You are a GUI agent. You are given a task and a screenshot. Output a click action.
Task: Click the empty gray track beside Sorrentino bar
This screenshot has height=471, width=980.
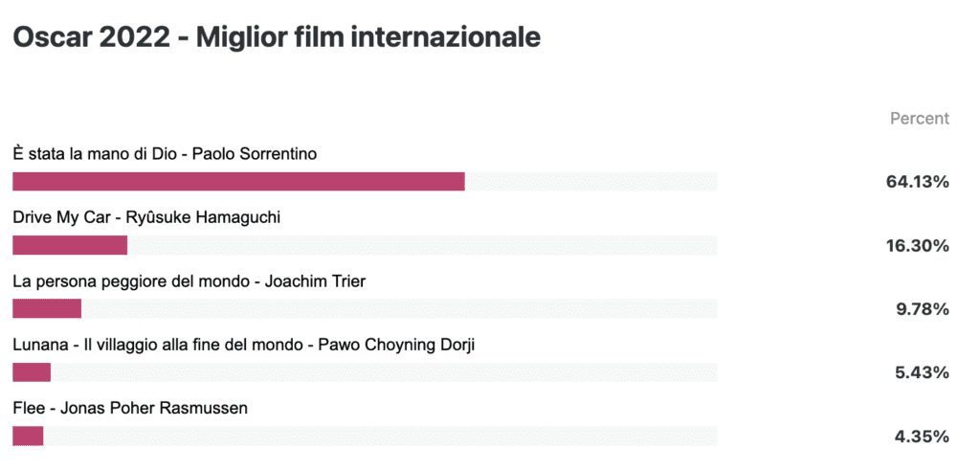pyautogui.click(x=591, y=181)
